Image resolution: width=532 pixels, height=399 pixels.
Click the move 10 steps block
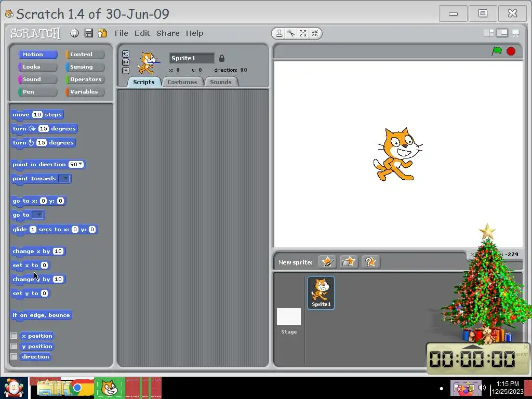click(37, 115)
